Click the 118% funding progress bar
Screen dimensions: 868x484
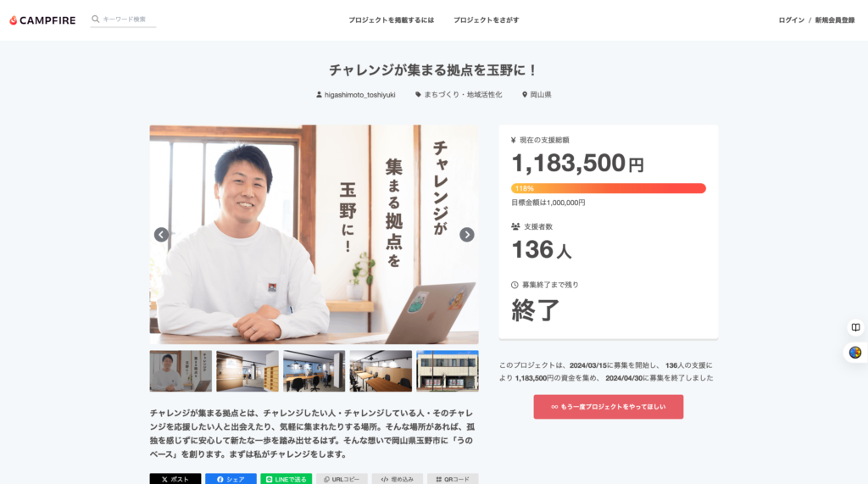click(609, 188)
